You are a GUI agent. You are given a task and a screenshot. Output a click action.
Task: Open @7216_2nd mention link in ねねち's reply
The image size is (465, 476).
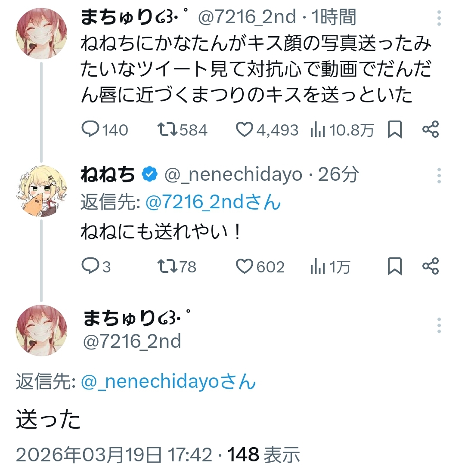pos(213,203)
